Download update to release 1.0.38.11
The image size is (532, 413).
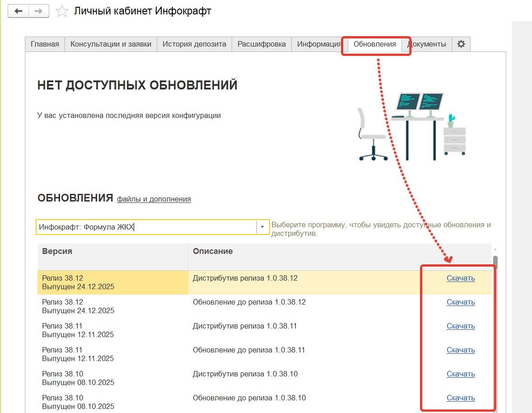(461, 350)
